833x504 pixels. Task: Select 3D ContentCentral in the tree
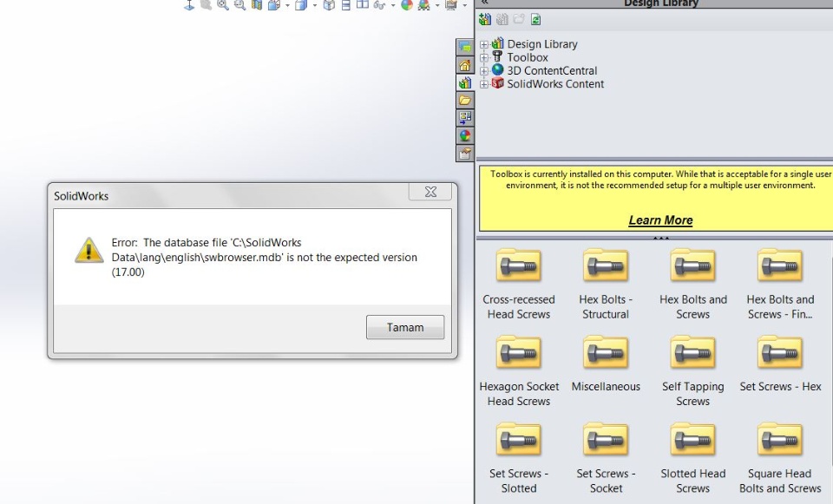point(552,70)
